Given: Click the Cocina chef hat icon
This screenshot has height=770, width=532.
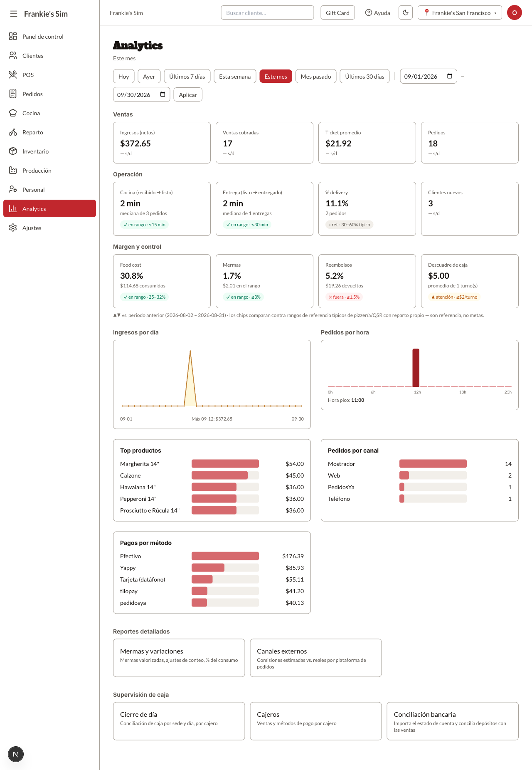Looking at the screenshot, I should pos(13,113).
